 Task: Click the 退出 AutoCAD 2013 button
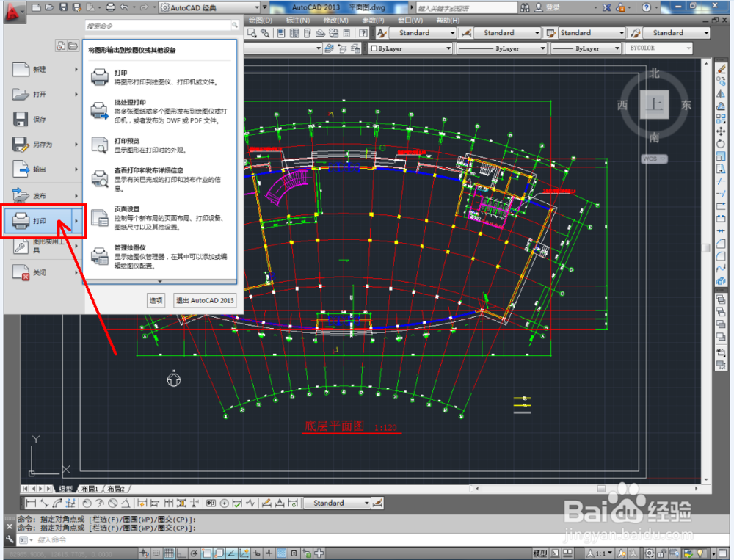(205, 301)
